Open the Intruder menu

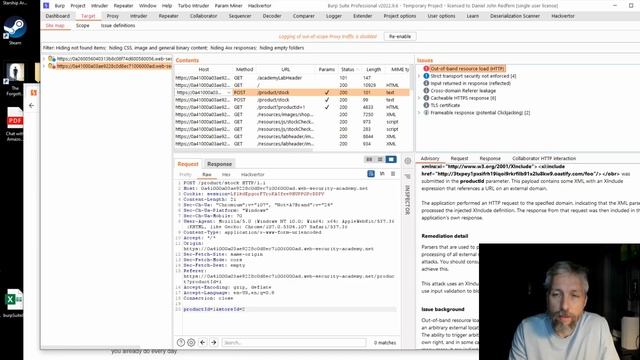coord(99,6)
